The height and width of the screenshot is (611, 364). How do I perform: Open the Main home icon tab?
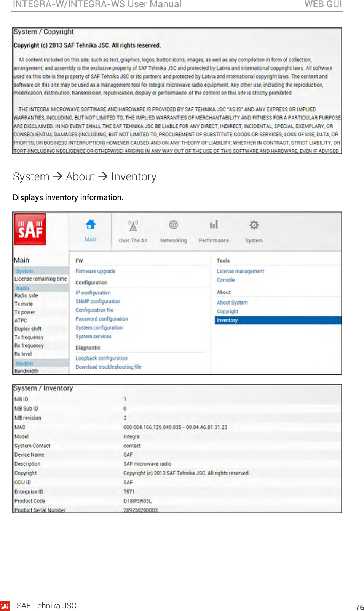click(91, 225)
